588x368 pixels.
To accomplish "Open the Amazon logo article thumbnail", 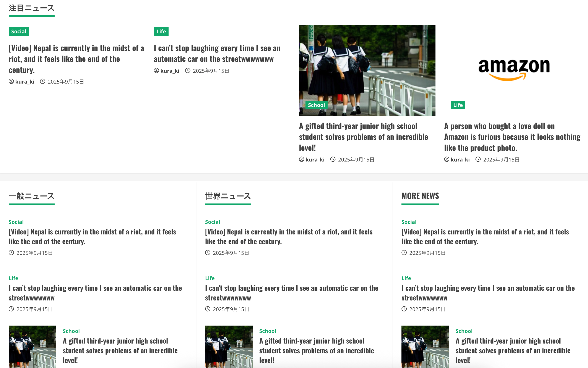I will coord(514,68).
